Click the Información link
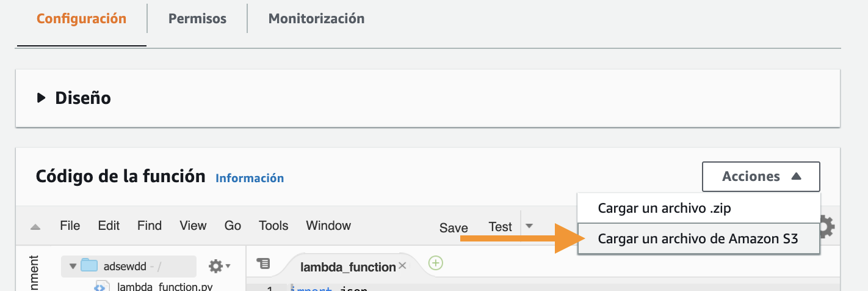Screen dimensions: 868x291 click(250, 179)
